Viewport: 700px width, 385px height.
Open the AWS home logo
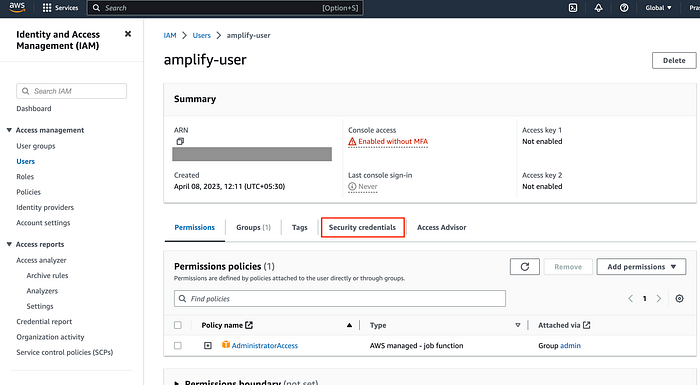coord(17,8)
